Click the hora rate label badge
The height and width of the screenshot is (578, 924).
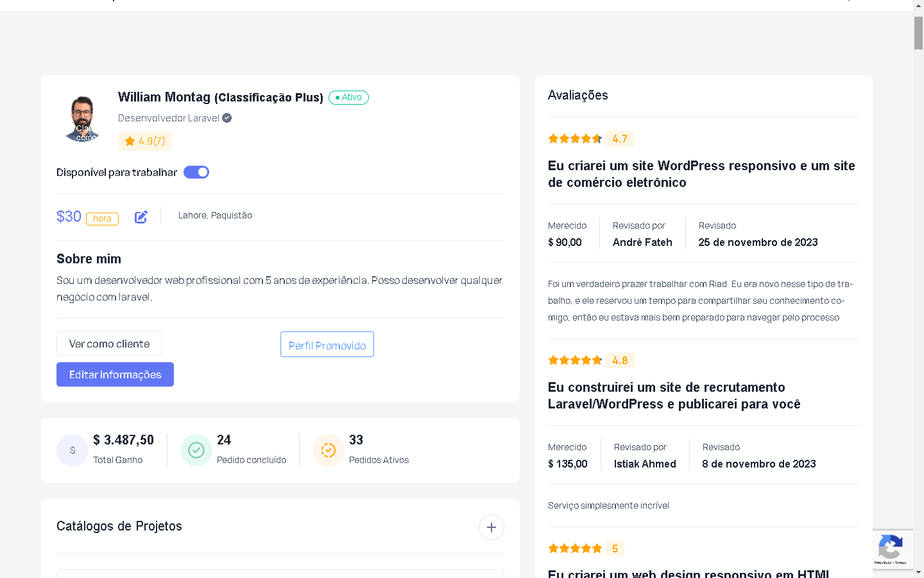pyautogui.click(x=102, y=218)
